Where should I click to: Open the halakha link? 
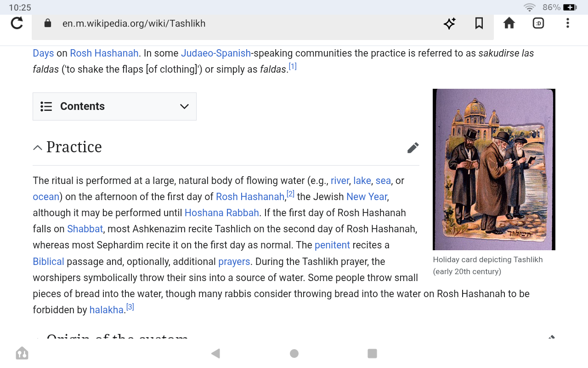point(106,310)
